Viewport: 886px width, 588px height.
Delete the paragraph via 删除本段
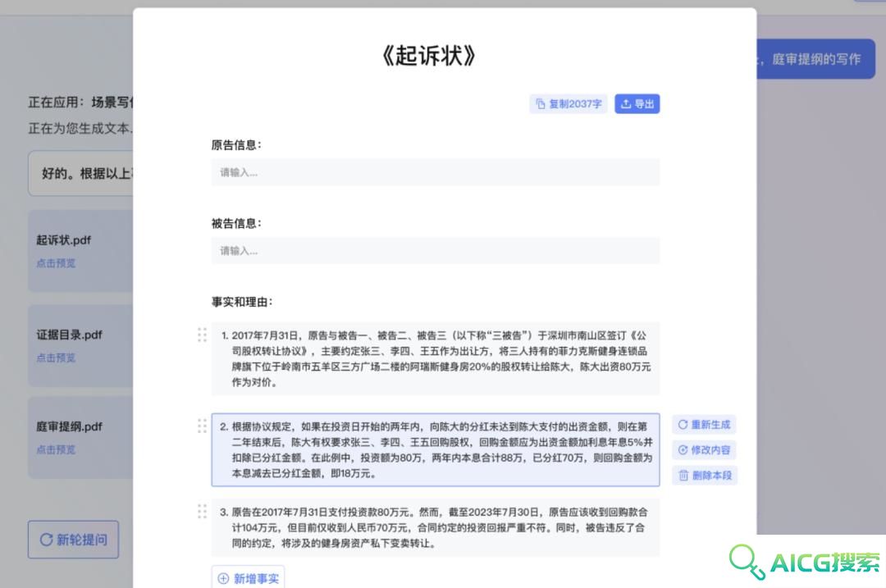[705, 476]
